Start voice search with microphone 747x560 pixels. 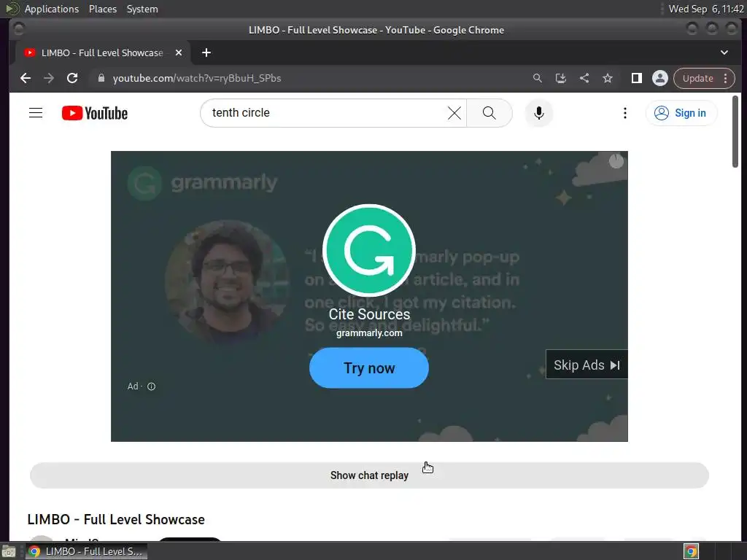pyautogui.click(x=539, y=113)
